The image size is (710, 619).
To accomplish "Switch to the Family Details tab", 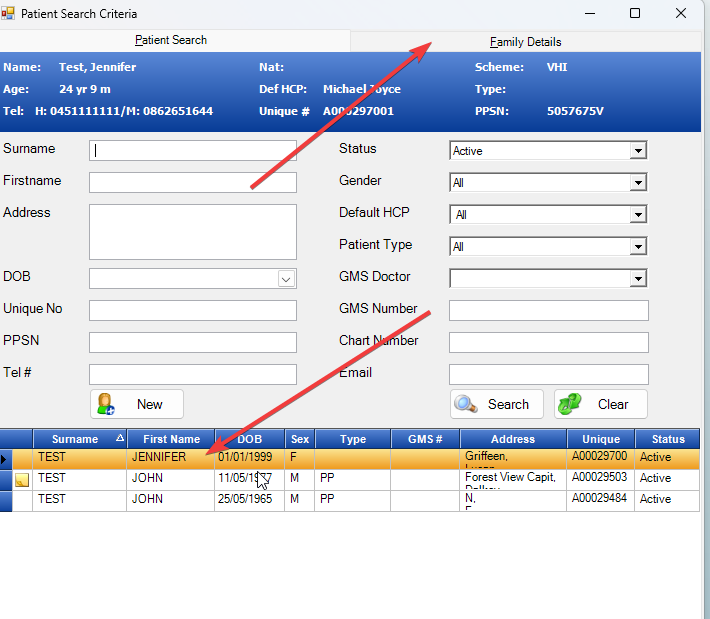I will (525, 42).
